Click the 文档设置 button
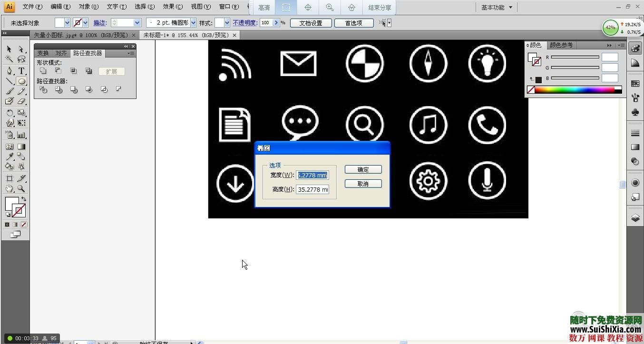 (x=311, y=23)
